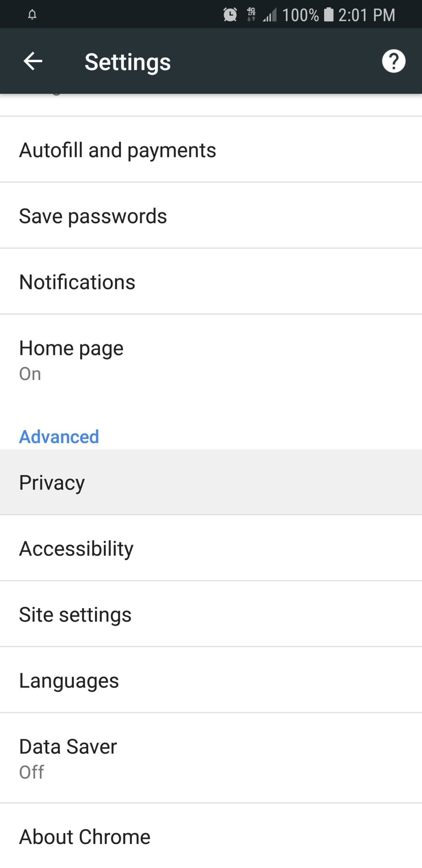This screenshot has height=868, width=422.
Task: Tap the alarm clock status icon
Action: pyautogui.click(x=229, y=14)
